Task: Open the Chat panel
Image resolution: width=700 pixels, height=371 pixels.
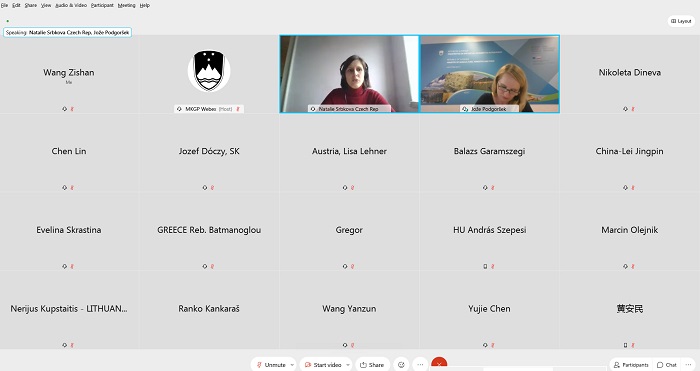Action: [667, 365]
